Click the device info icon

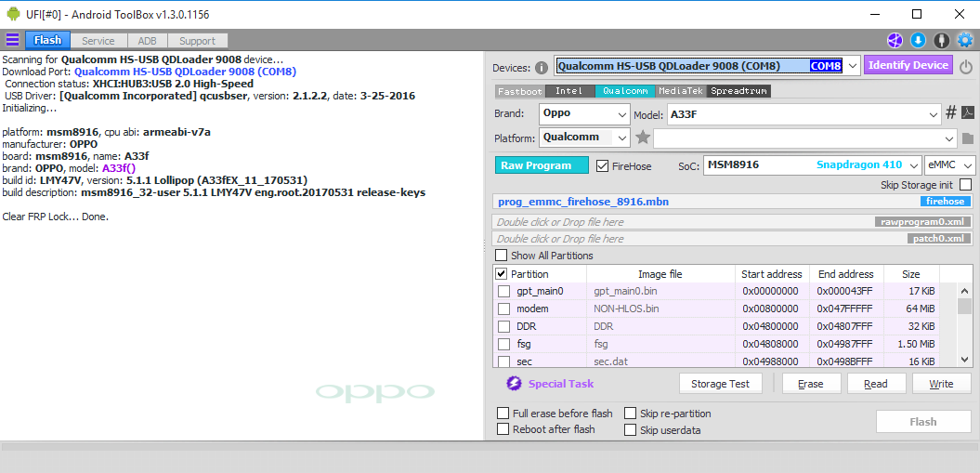coord(542,68)
